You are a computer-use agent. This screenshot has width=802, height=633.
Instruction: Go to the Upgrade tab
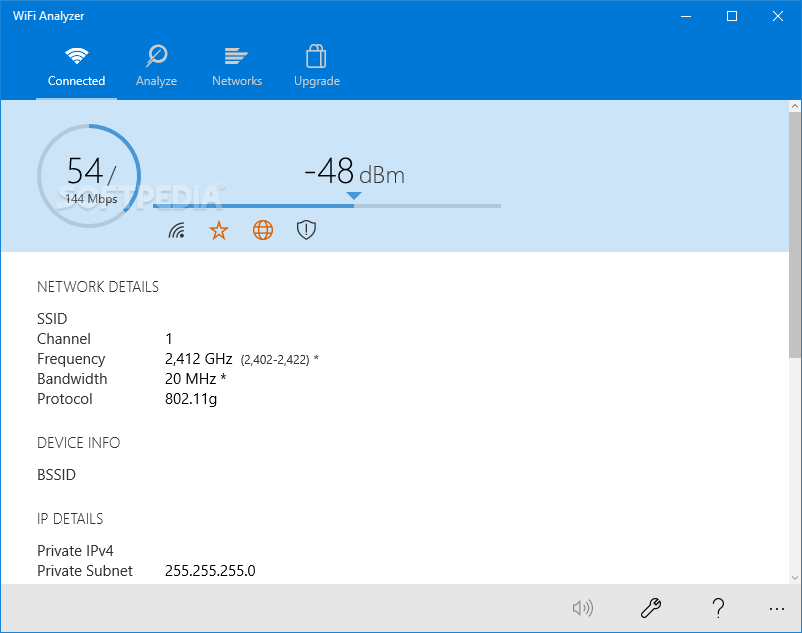pos(317,67)
